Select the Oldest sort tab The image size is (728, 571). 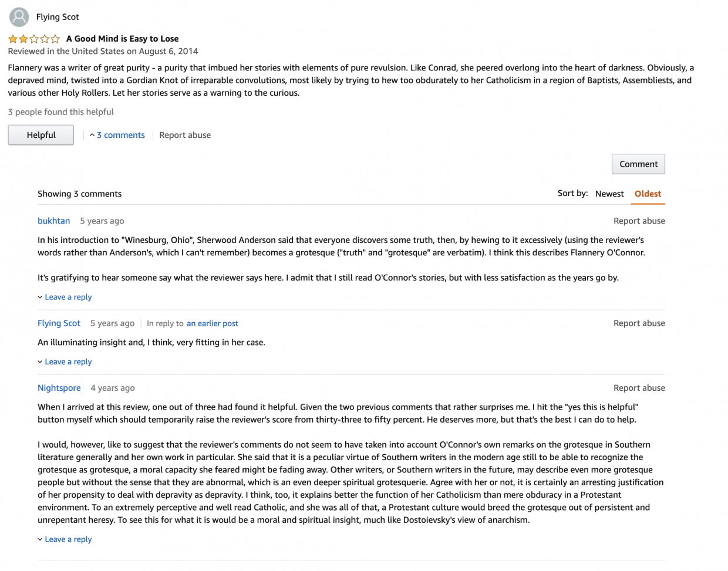pos(648,194)
